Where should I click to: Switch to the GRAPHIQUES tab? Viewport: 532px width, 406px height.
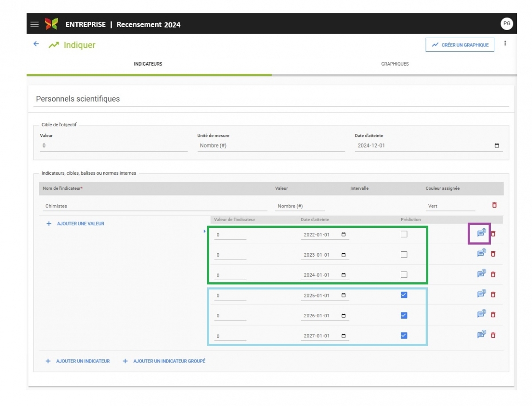point(395,64)
